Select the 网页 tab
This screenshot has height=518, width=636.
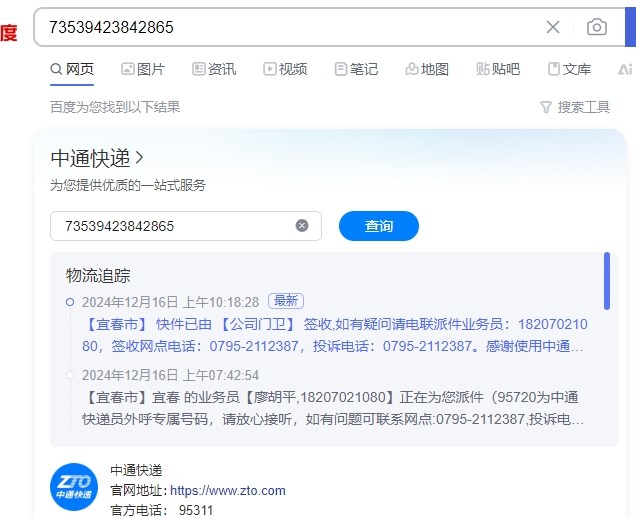(72, 69)
